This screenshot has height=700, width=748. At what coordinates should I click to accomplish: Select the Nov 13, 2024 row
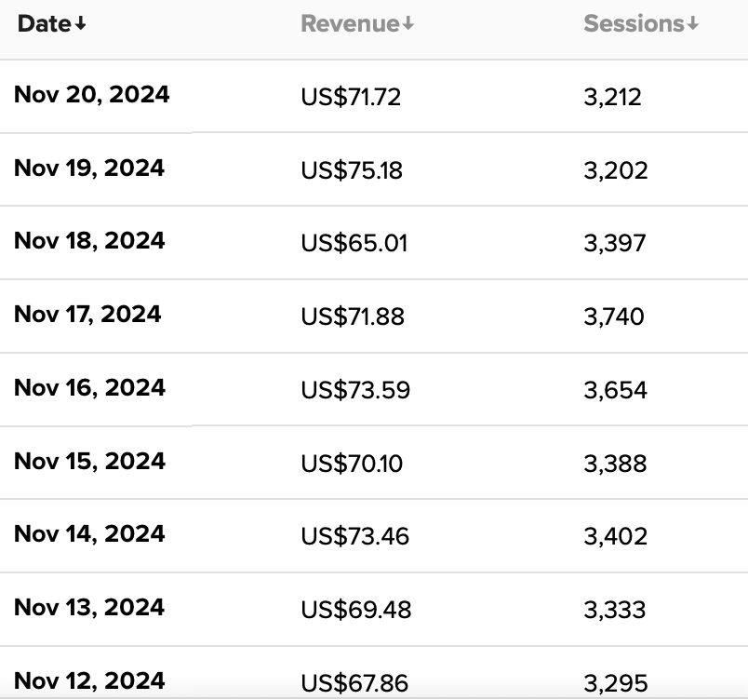(374, 610)
